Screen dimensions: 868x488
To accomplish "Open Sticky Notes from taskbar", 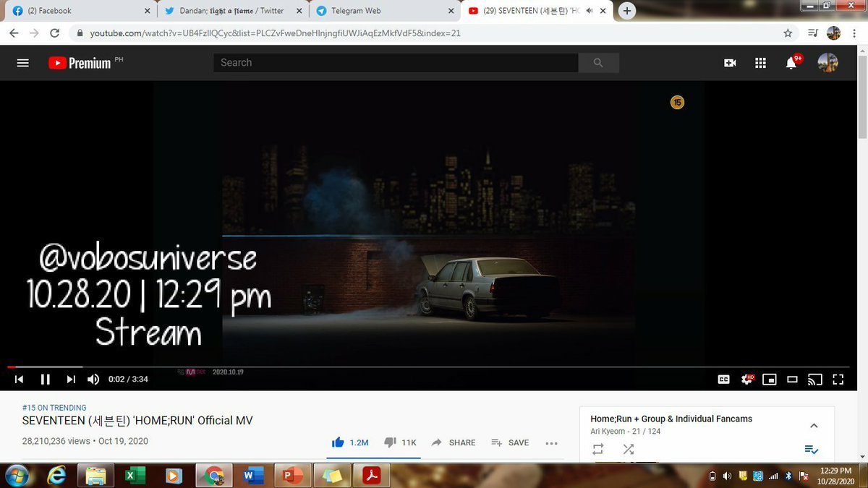I will click(332, 476).
